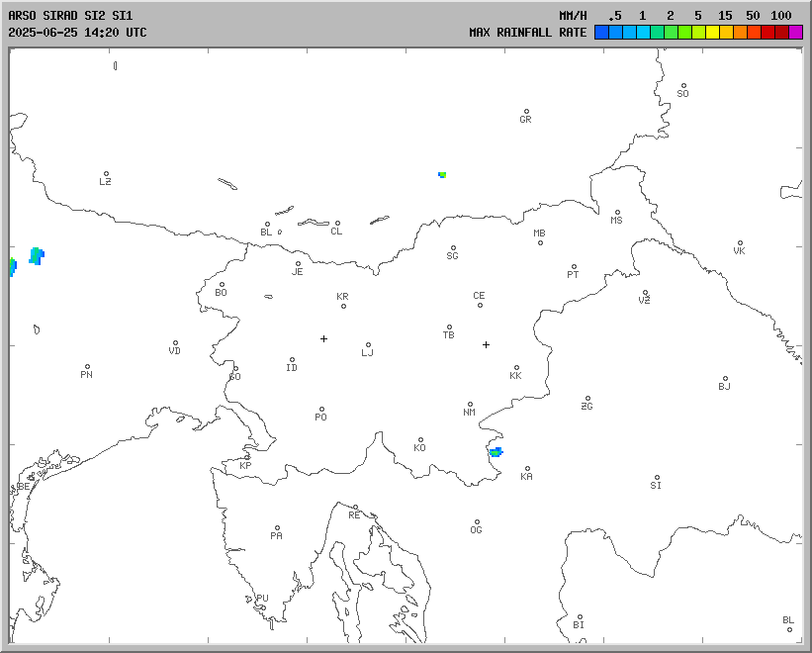Click the 2025-06-25 14:20 UTC timestamp

[77, 33]
